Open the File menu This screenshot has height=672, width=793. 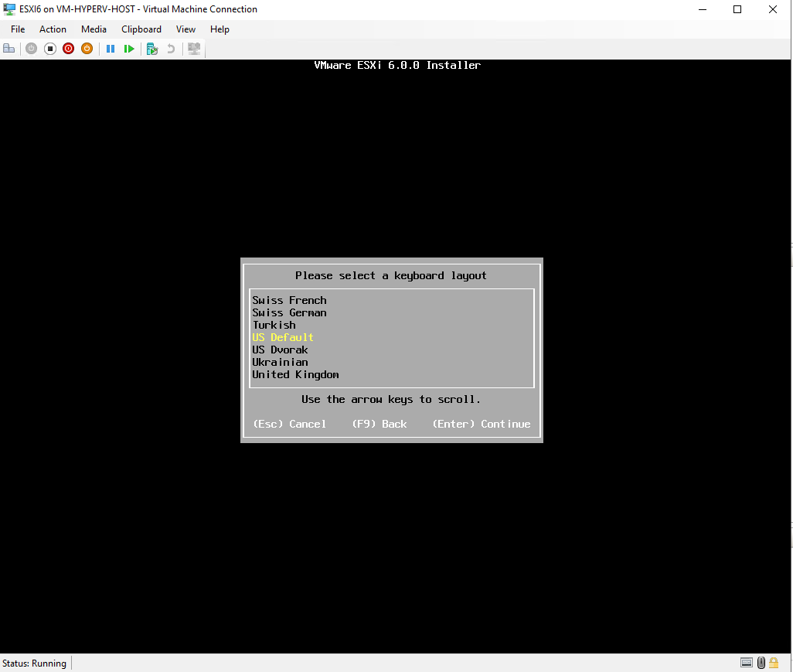click(x=18, y=29)
